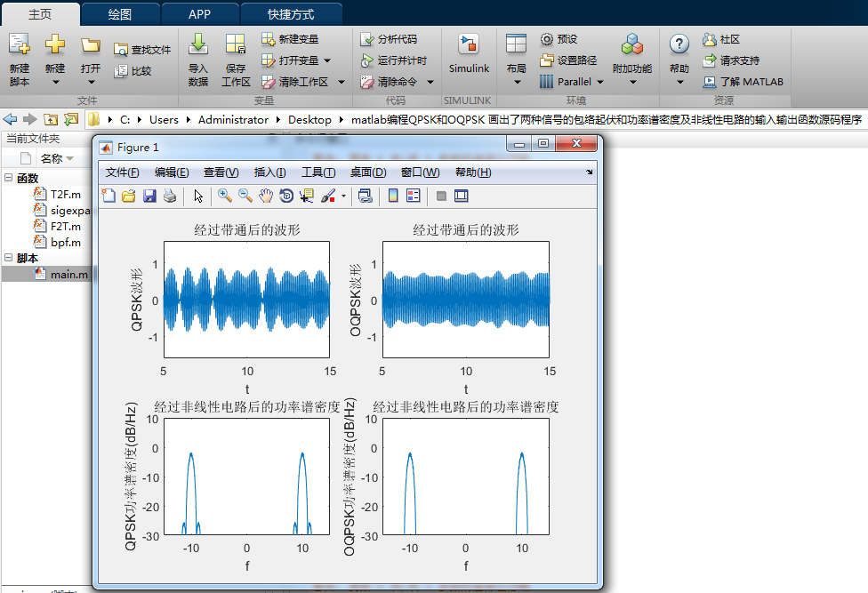Switch to APP tab
Screen dimensions: 868x593
[199, 14]
